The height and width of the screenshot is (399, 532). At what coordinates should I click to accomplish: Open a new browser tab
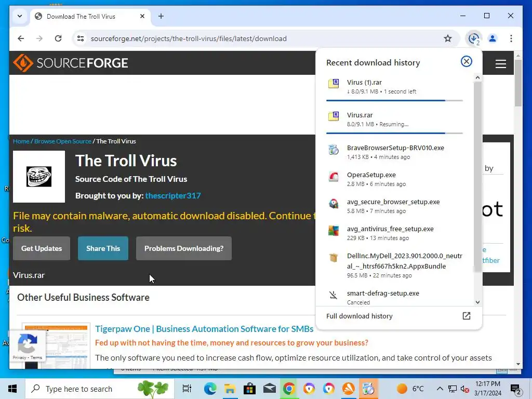point(161,16)
